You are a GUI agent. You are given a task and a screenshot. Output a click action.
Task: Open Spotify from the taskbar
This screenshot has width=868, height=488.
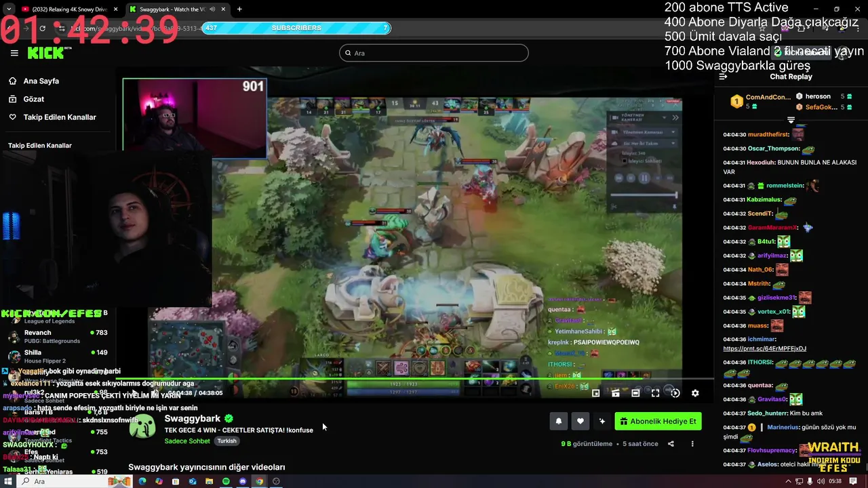(x=226, y=481)
